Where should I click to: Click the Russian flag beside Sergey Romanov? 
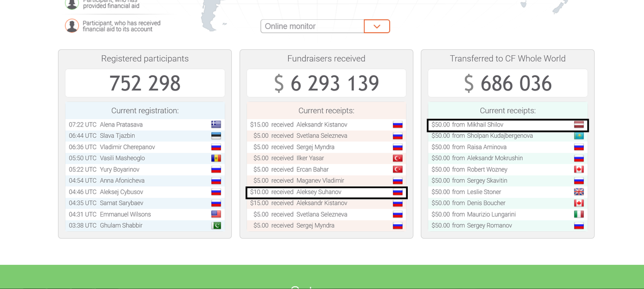[579, 226]
